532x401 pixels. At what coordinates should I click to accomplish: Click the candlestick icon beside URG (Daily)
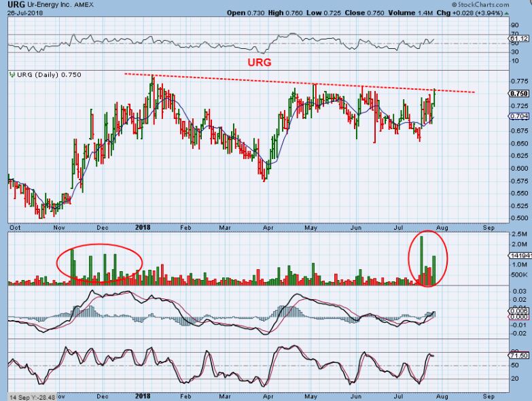click(10, 75)
